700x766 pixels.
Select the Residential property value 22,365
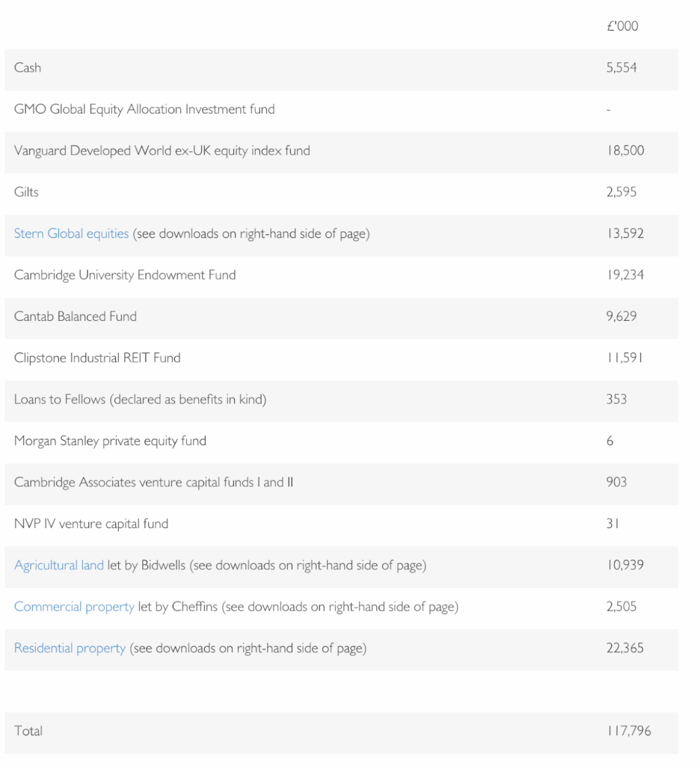(624, 649)
